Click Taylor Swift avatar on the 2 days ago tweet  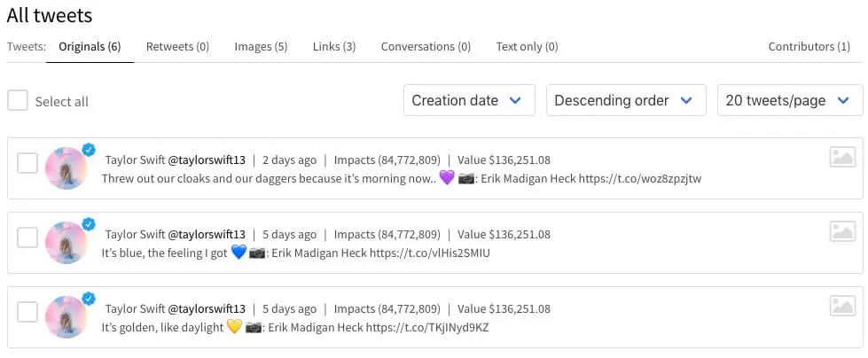coord(66,168)
